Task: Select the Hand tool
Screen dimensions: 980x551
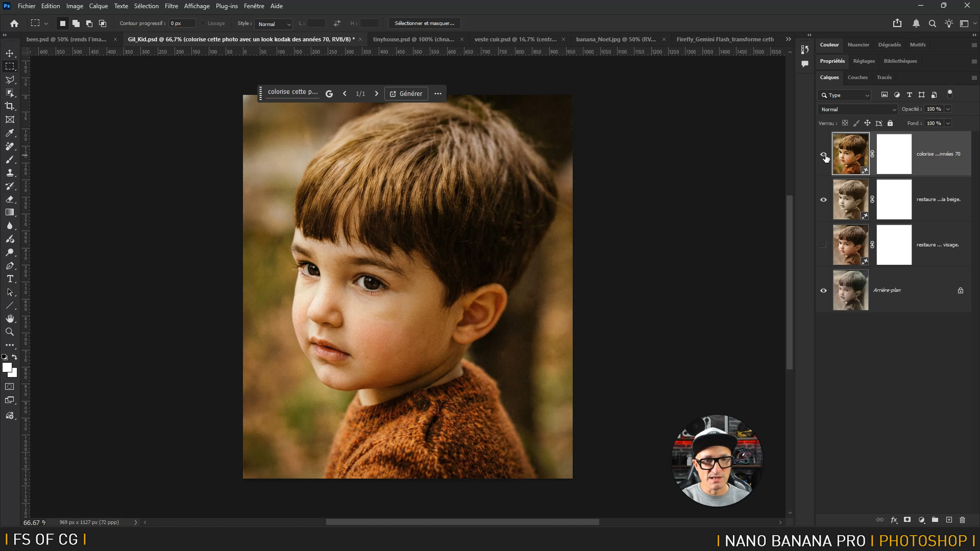Action: (x=10, y=318)
